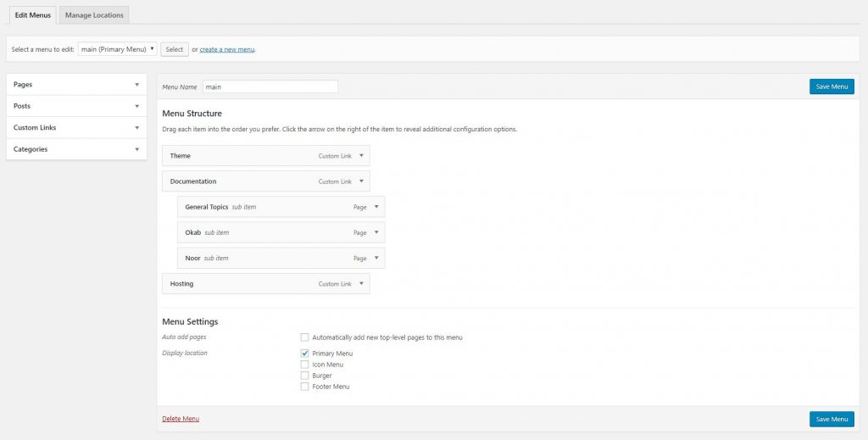The height and width of the screenshot is (440, 868).
Task: Click the Delete Menu link
Action: point(181,419)
